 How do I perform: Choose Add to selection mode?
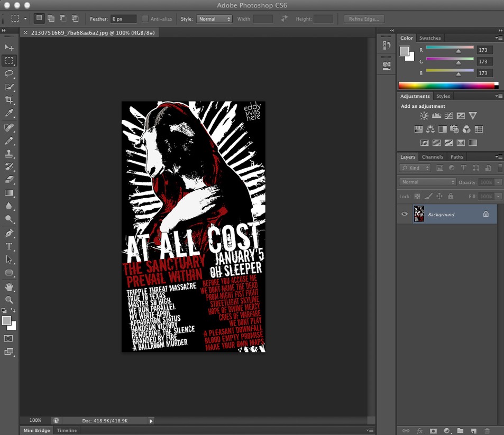point(51,18)
